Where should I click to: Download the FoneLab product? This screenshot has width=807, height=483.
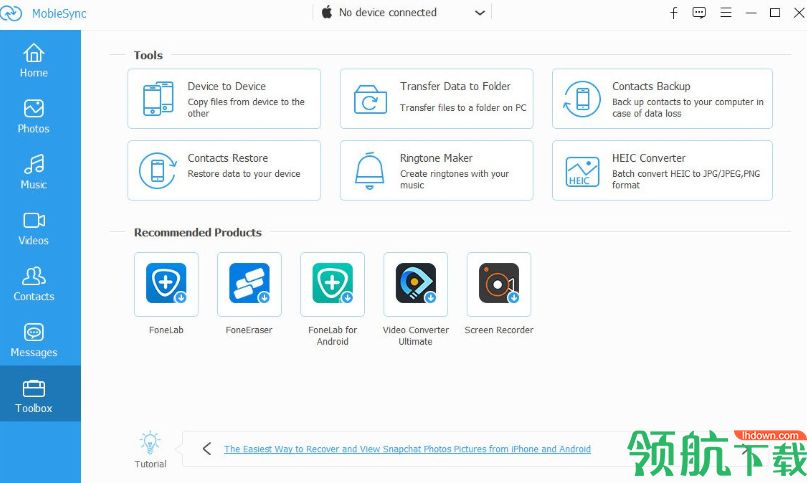pyautogui.click(x=166, y=284)
